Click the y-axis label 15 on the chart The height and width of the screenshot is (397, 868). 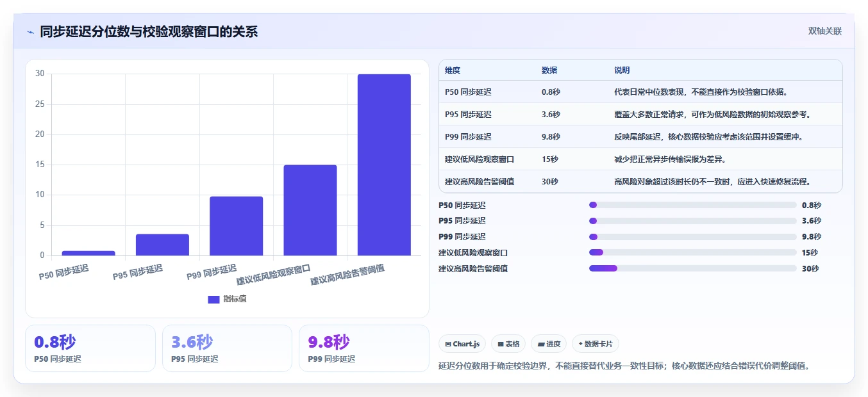point(40,165)
